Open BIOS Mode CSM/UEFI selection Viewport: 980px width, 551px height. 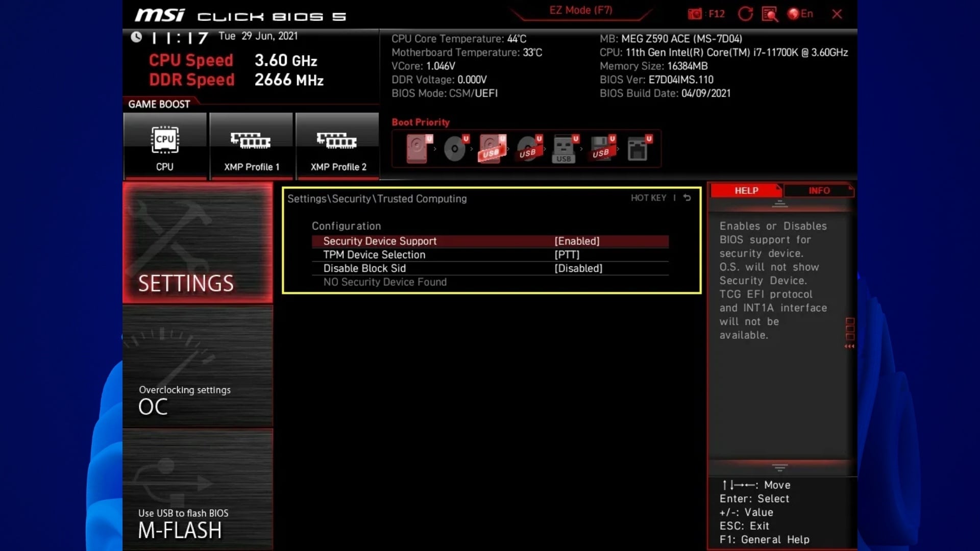pos(474,93)
